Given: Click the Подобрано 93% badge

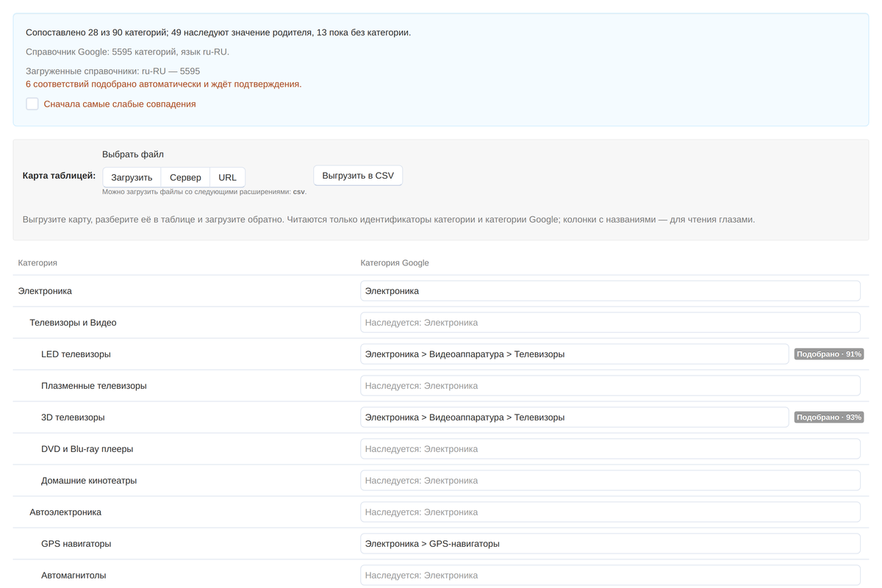Looking at the screenshot, I should [829, 417].
